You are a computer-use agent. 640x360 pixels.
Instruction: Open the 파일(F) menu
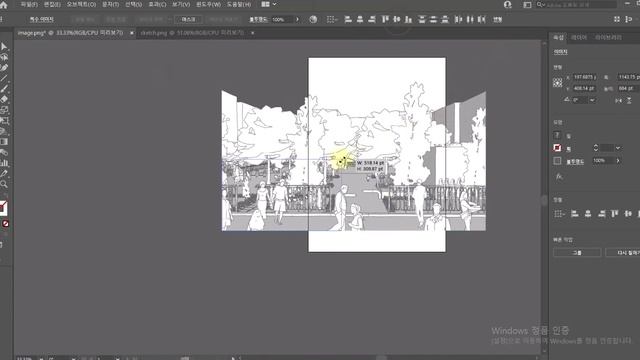[x=29, y=4]
